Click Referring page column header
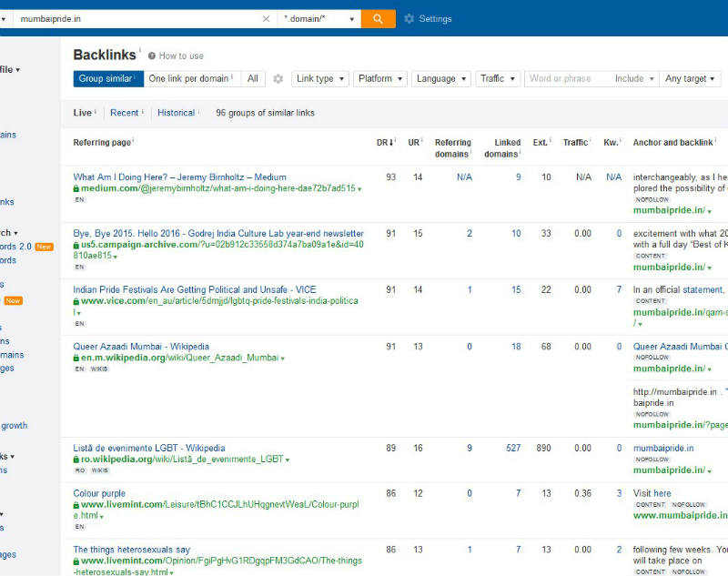 coord(102,143)
